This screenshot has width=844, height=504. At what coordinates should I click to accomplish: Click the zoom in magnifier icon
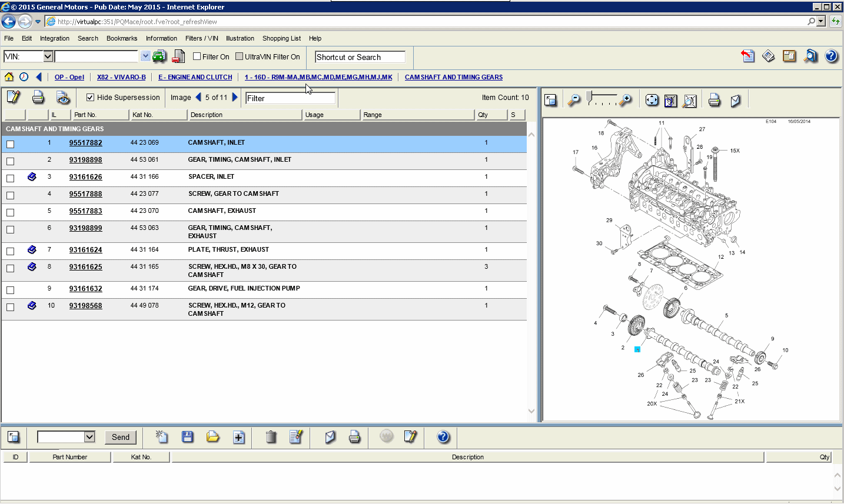(626, 101)
